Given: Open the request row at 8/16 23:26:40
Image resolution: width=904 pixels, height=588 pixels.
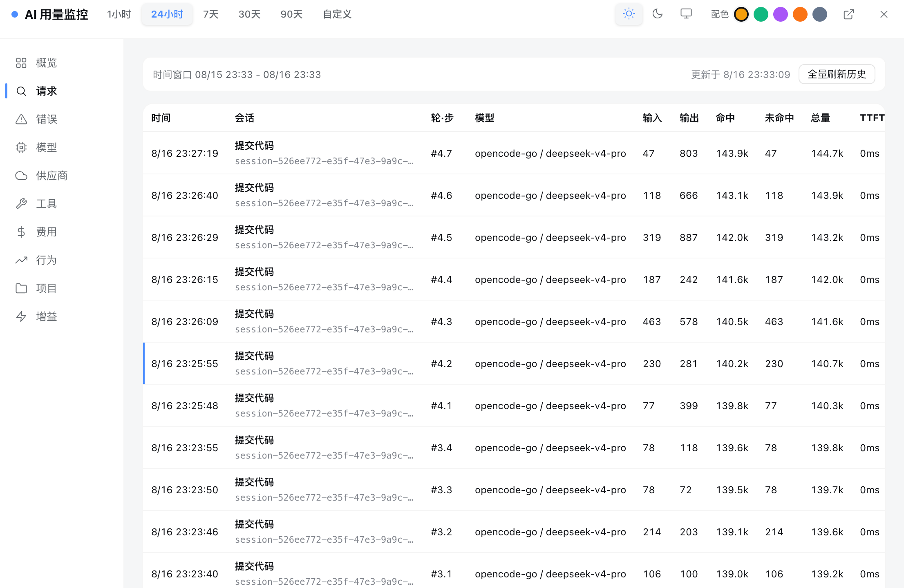Looking at the screenshot, I should pyautogui.click(x=514, y=196).
